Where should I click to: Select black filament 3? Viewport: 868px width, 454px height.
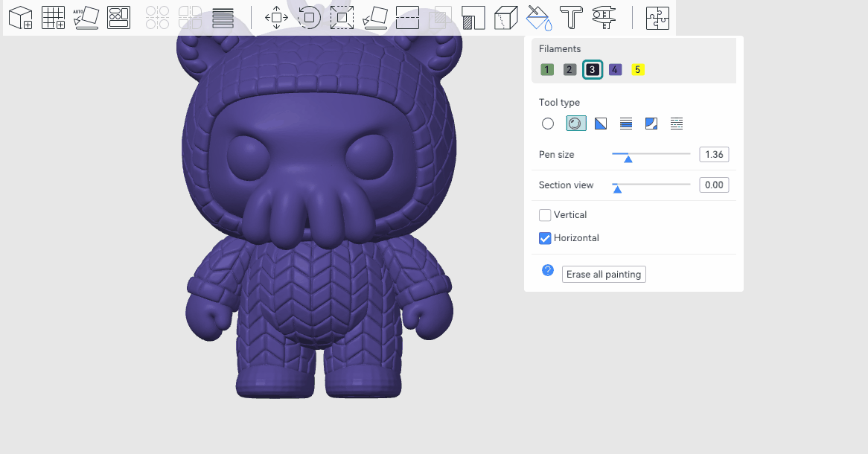pyautogui.click(x=593, y=70)
